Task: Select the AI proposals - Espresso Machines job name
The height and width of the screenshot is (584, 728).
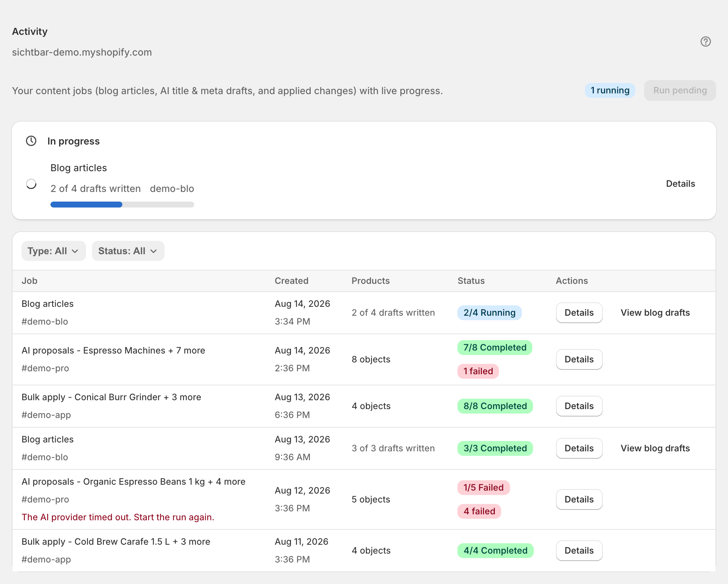Action: (x=113, y=351)
